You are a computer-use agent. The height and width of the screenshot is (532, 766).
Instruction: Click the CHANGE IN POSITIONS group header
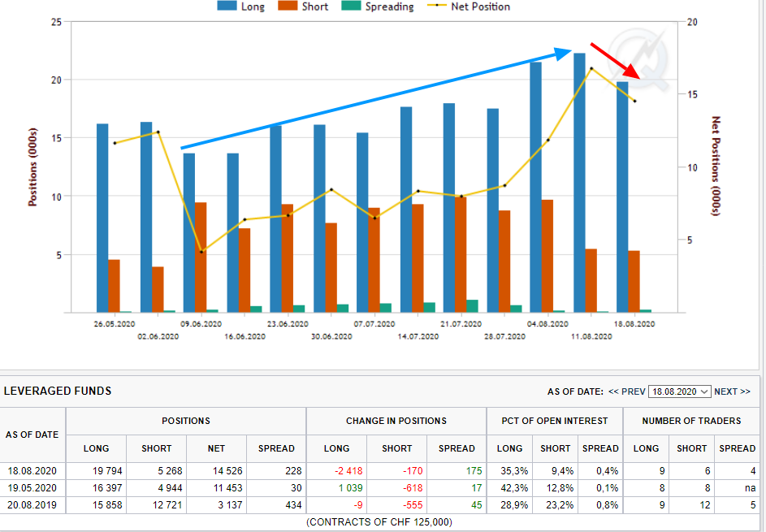click(x=396, y=421)
